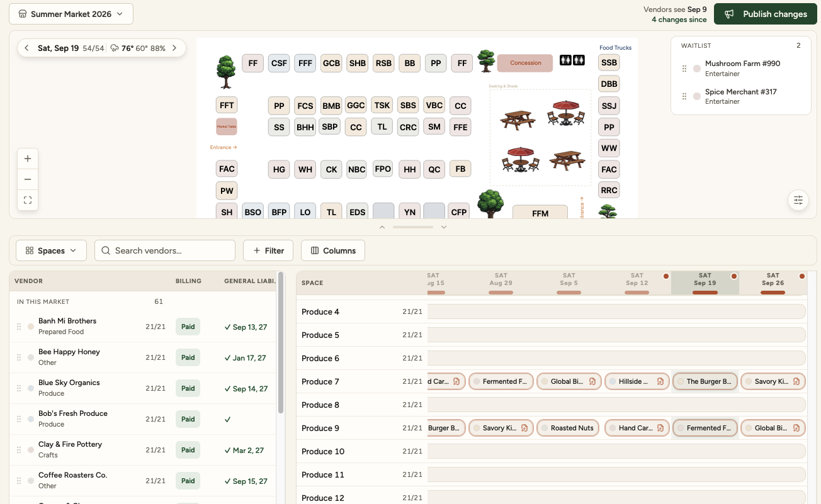Select the Sat Sep 26 date column
Image resolution: width=821 pixels, height=504 pixels.
[773, 283]
